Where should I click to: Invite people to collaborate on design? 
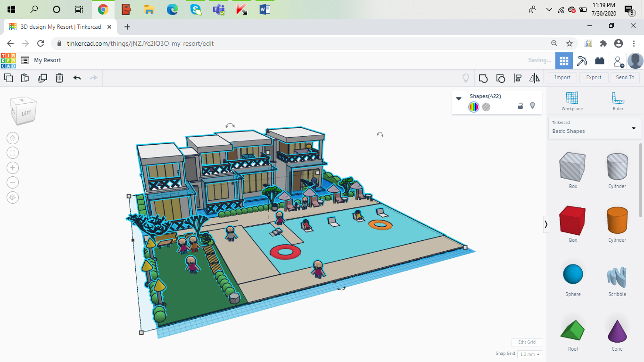[618, 61]
